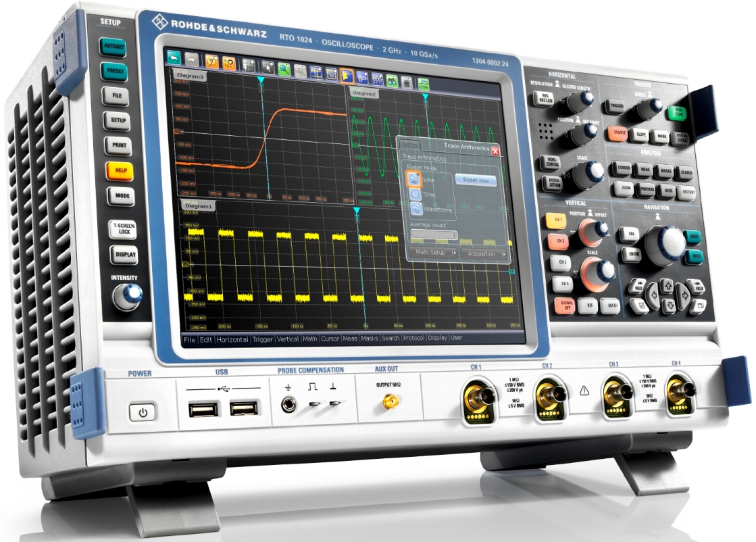Tap the orange help question-mark toolbar icon
Screen dimensions: 756x542
tap(211, 61)
